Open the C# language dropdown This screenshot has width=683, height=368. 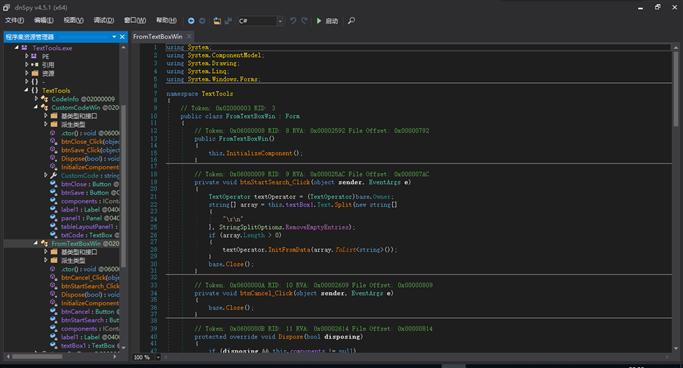[x=261, y=20]
